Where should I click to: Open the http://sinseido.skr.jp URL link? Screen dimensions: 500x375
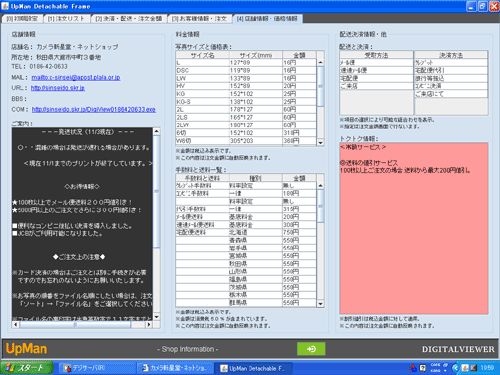click(x=58, y=88)
